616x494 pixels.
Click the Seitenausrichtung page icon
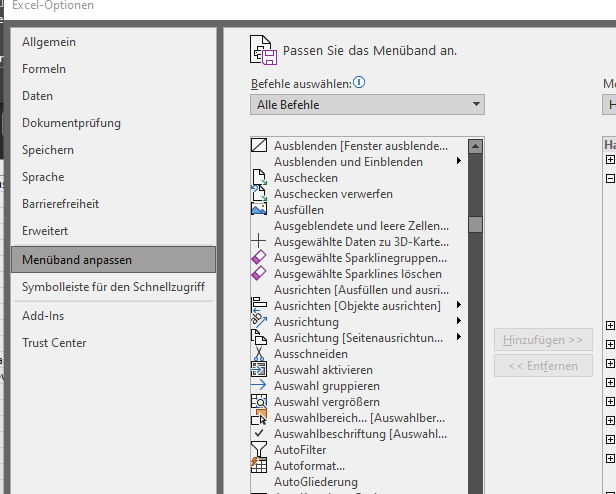click(x=259, y=337)
